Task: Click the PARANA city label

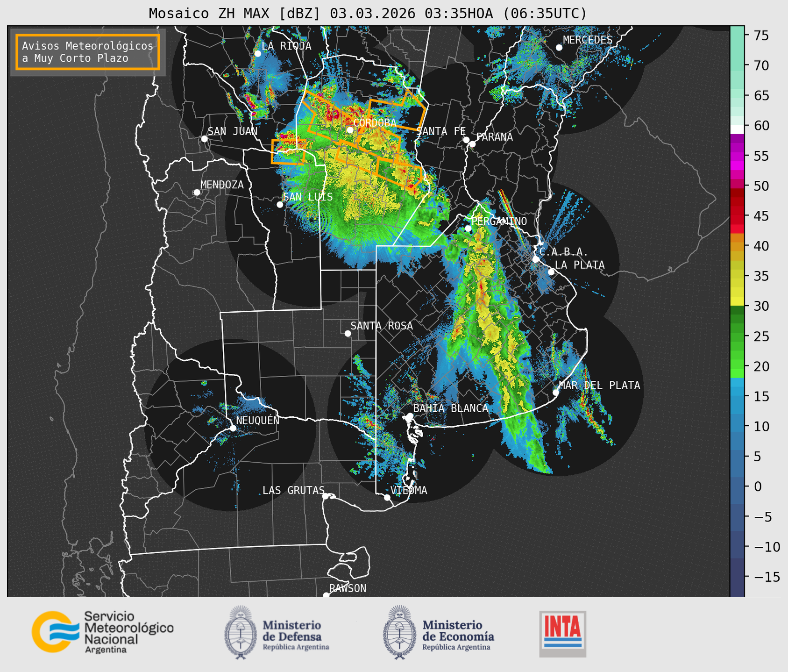Action: coord(494,137)
